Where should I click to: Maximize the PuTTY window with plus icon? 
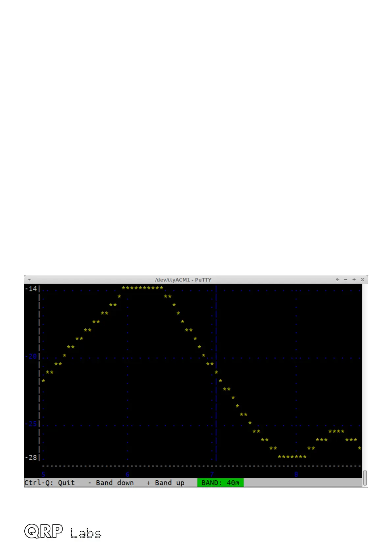(354, 280)
